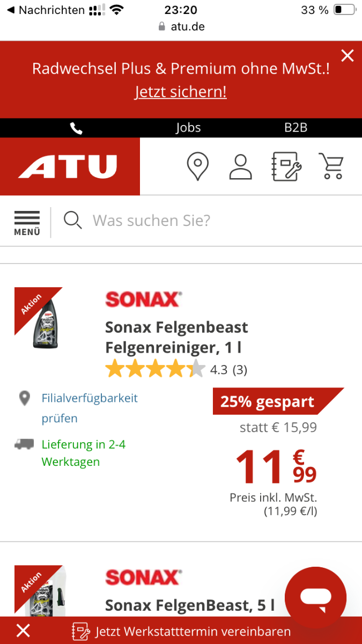The width and height of the screenshot is (362, 644).
Task: Open the chat bubble widget
Action: [x=315, y=598]
